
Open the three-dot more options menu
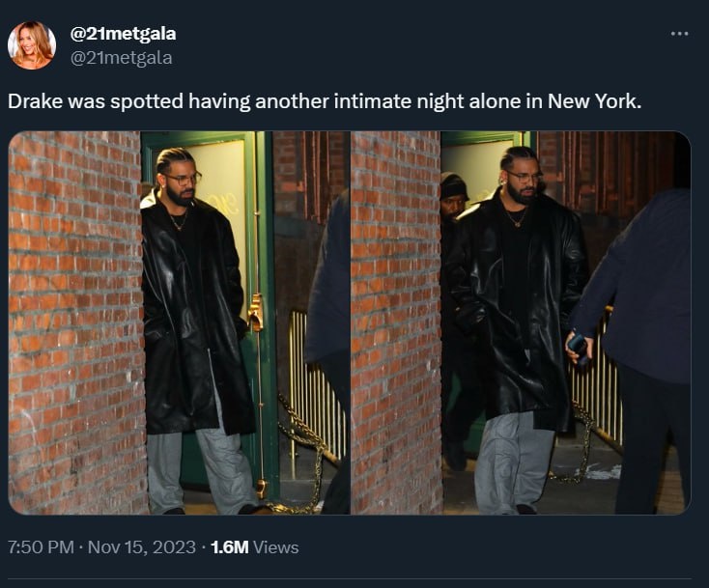click(x=679, y=34)
